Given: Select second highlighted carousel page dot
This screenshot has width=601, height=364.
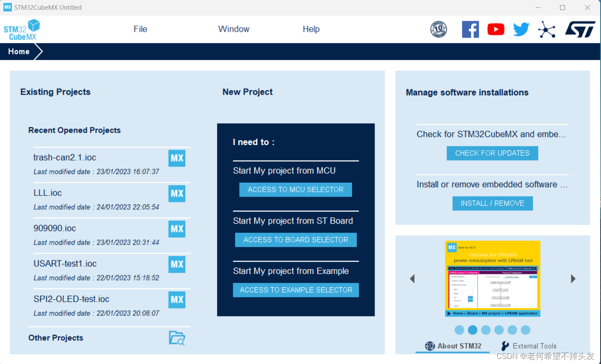Looking at the screenshot, I should (x=473, y=330).
